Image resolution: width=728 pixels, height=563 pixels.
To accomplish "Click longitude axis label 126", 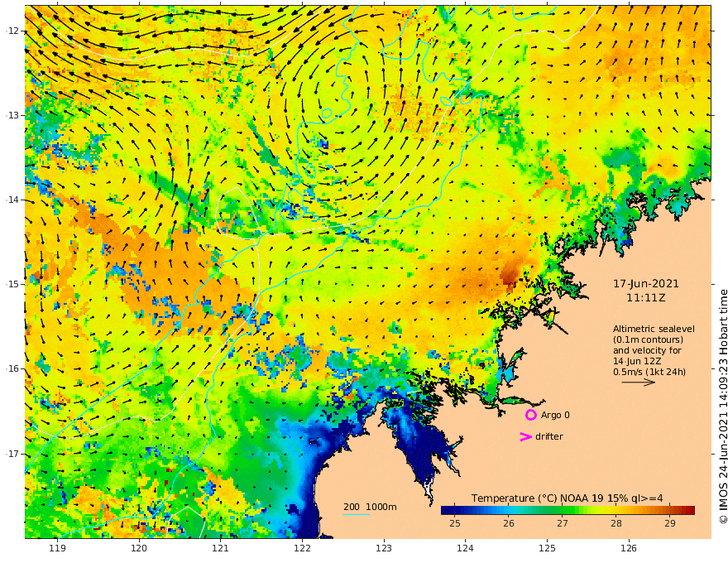I will click(x=629, y=548).
